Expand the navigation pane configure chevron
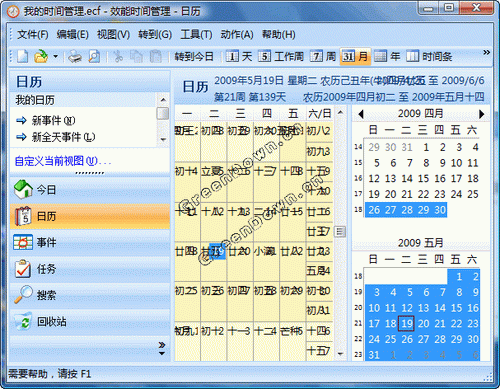The width and height of the screenshot is (500, 389). click(x=162, y=348)
